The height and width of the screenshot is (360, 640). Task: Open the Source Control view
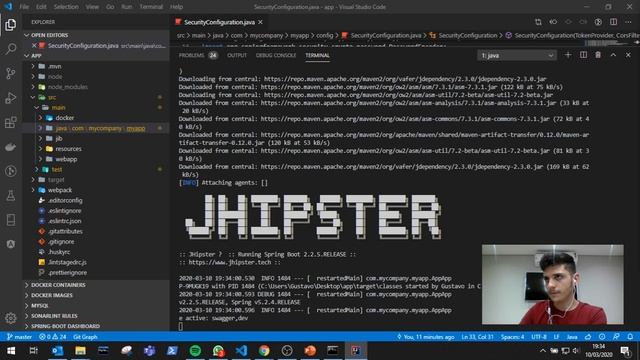coord(11,73)
